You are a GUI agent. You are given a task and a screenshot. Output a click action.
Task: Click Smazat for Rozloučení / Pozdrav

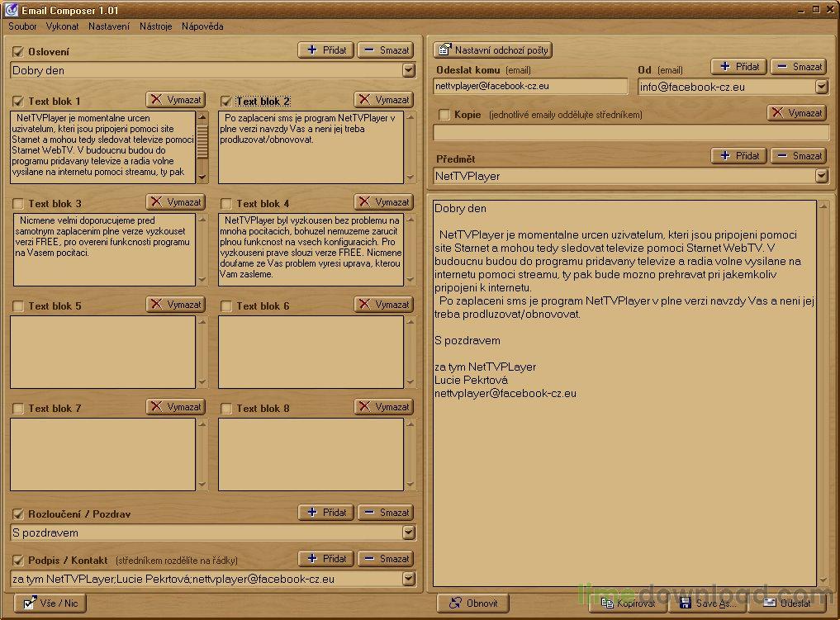386,513
